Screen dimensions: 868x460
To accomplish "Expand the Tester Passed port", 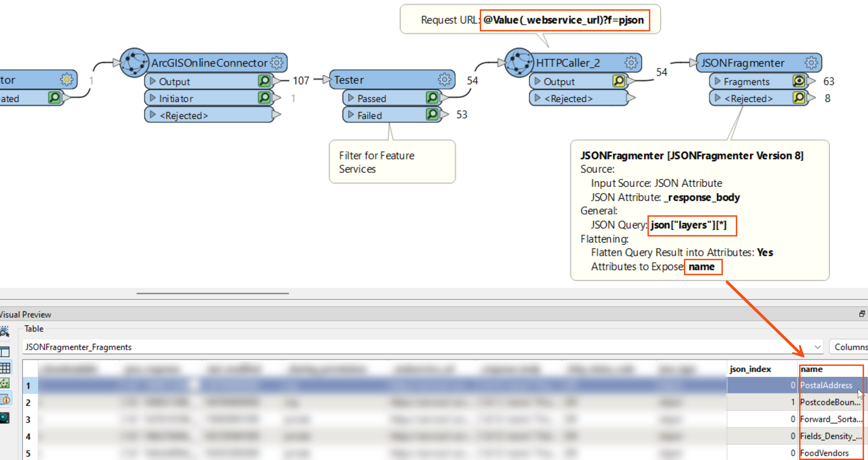I will [x=351, y=98].
